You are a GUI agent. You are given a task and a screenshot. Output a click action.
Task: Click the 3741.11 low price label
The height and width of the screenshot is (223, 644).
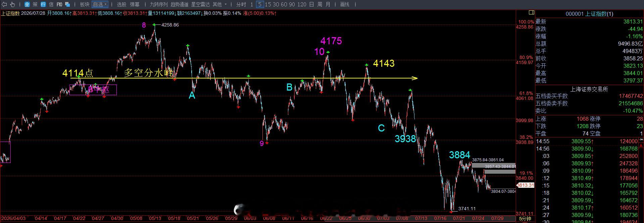pos(467,209)
